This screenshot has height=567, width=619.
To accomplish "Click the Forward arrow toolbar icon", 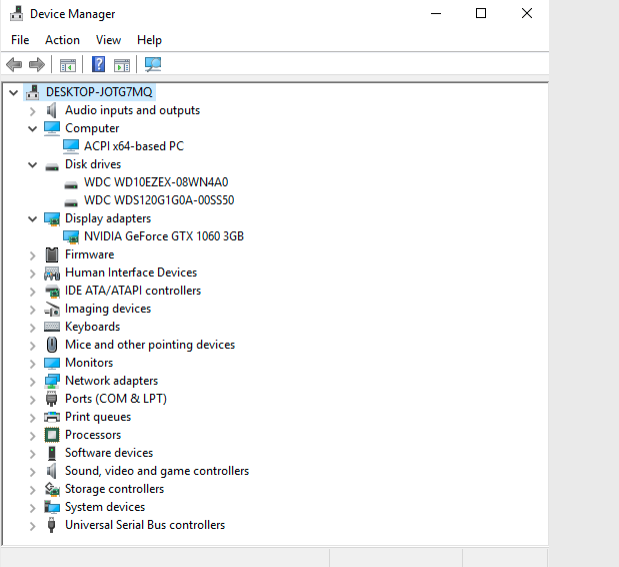I will click(x=37, y=64).
